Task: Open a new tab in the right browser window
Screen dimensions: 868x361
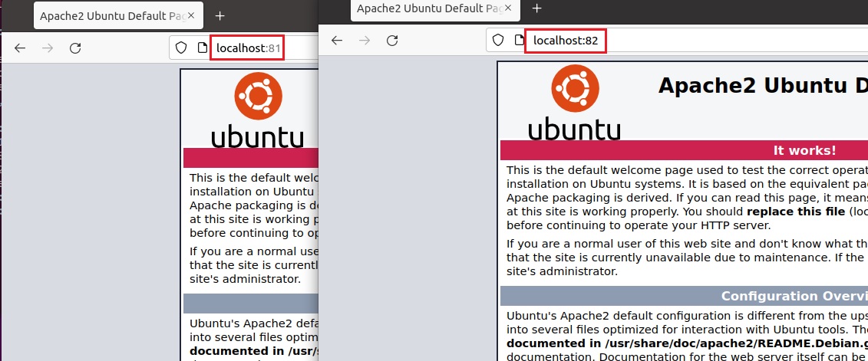Action: (536, 8)
